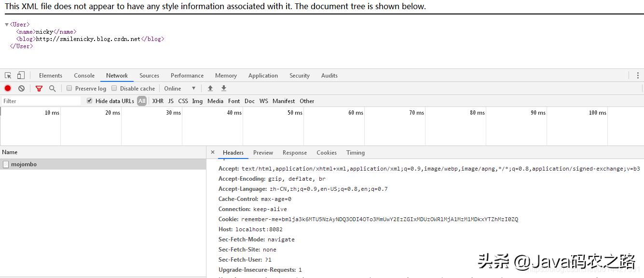Screen dimensions: 644x278
Task: Stop recording network log
Action: (8, 89)
